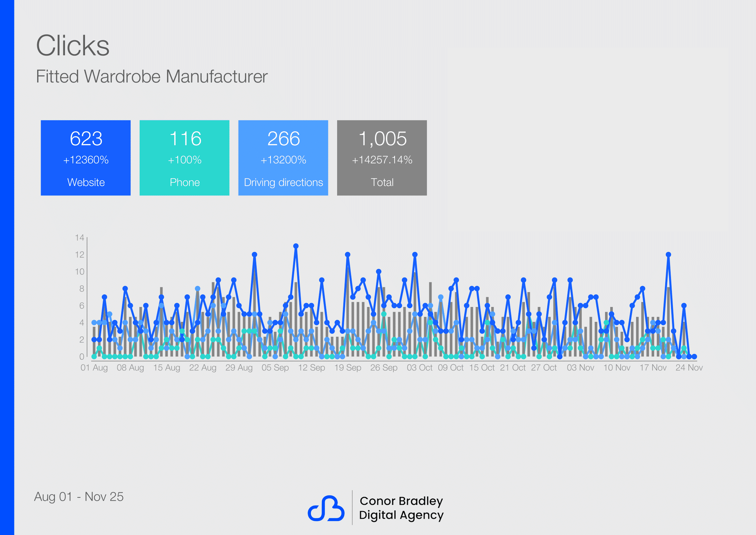756x535 pixels.
Task: Select the Website clicks card showing 623
Action: [86, 158]
